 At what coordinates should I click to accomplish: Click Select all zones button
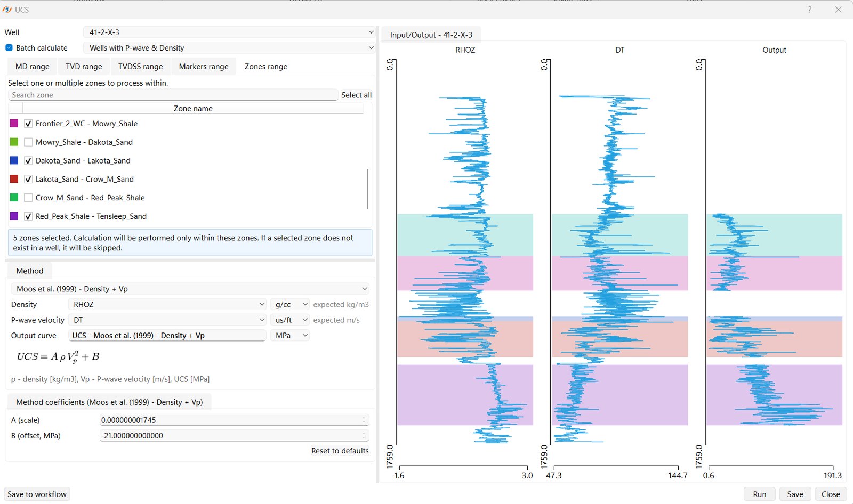(356, 95)
